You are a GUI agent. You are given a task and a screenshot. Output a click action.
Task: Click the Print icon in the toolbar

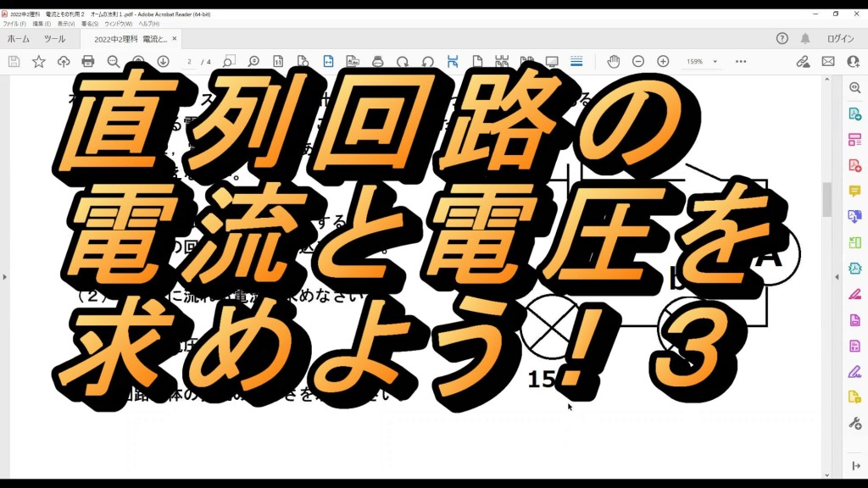point(88,62)
